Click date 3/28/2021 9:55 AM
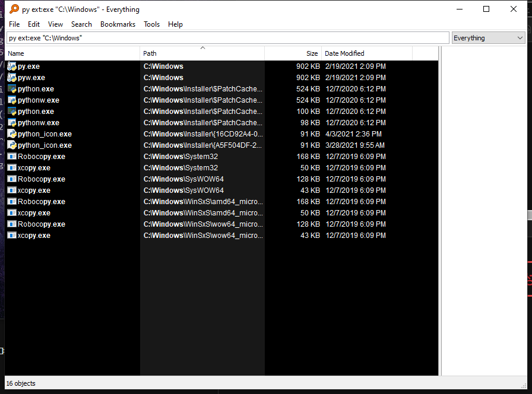Screen dimensions: 532x394 tap(355, 145)
